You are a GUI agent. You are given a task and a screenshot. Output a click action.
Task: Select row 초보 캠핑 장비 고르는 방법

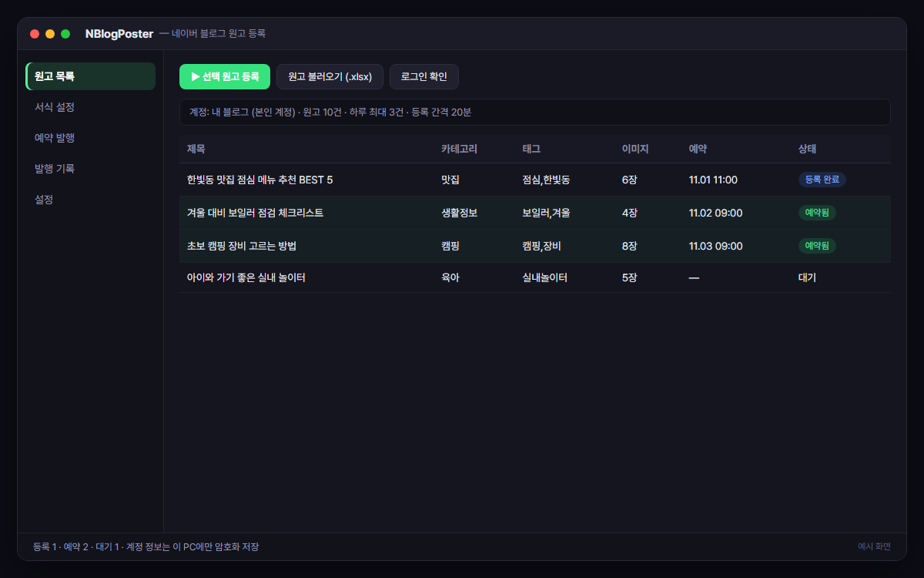535,246
